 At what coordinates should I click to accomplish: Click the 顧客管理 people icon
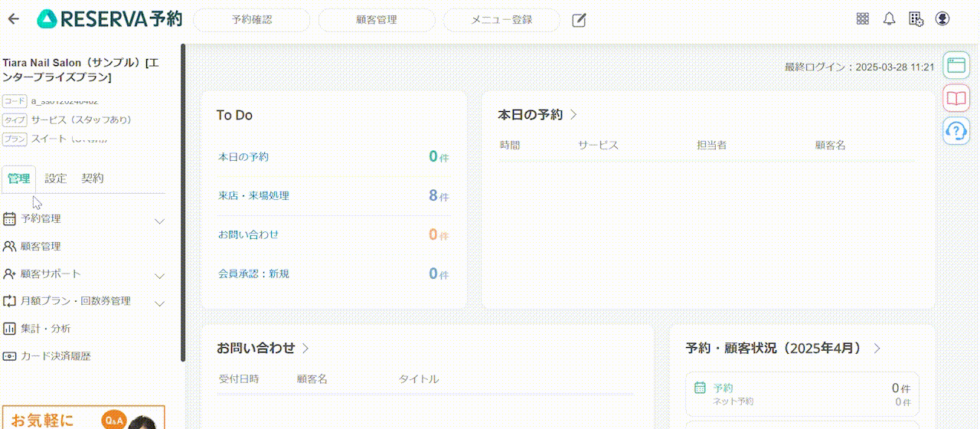9,246
